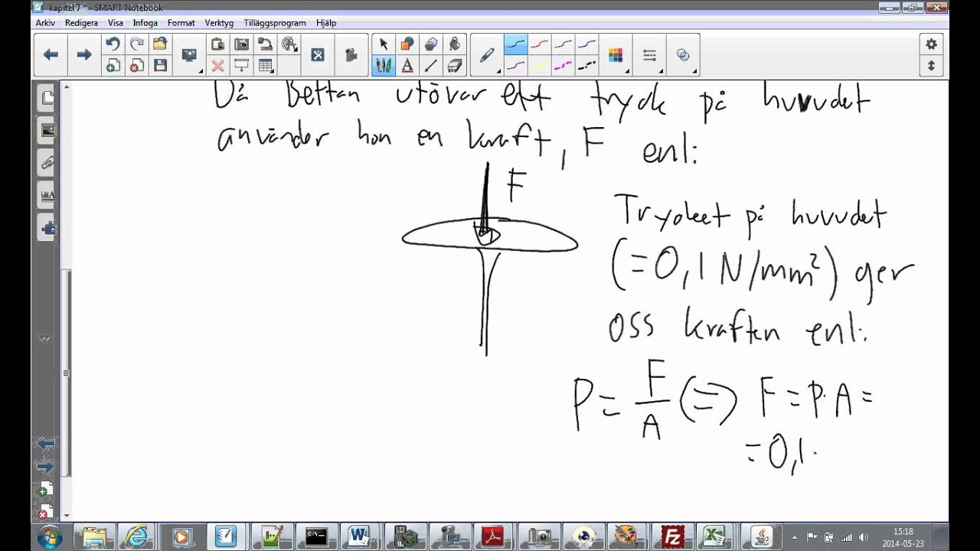The height and width of the screenshot is (551, 980).
Task: Go to the next page using toolbar arrow
Action: tap(84, 54)
